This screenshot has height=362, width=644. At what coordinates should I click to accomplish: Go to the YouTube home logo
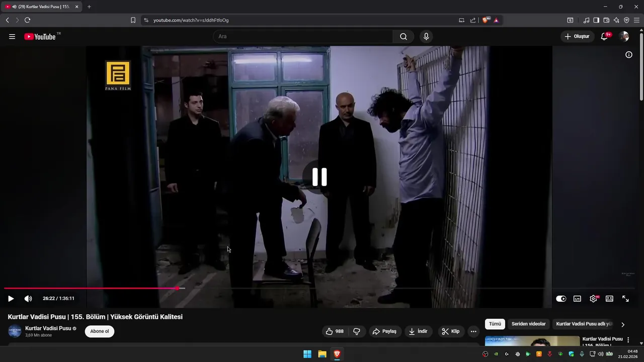[x=40, y=37]
